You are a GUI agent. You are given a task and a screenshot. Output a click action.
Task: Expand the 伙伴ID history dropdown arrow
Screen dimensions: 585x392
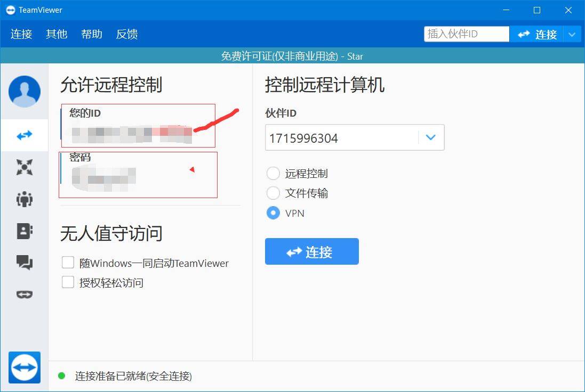point(431,137)
